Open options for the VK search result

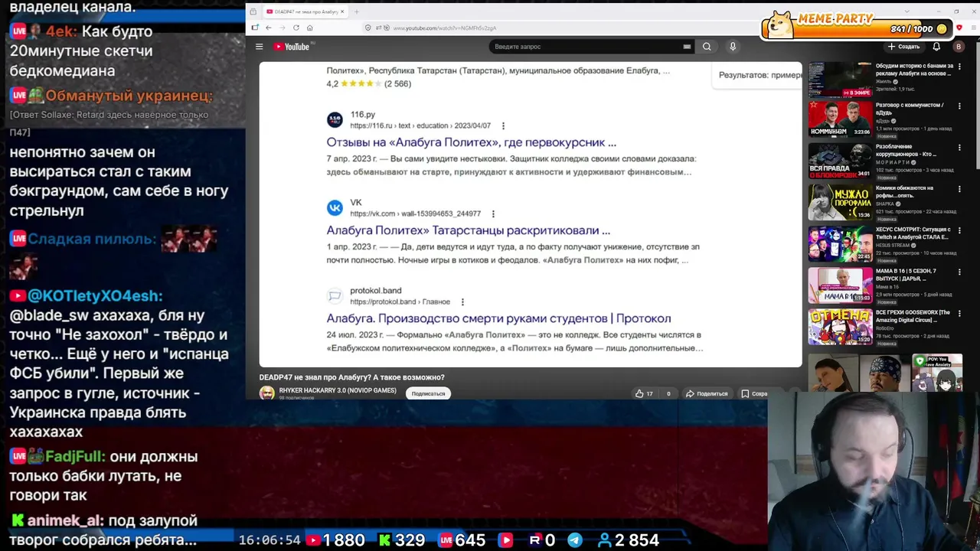click(493, 214)
